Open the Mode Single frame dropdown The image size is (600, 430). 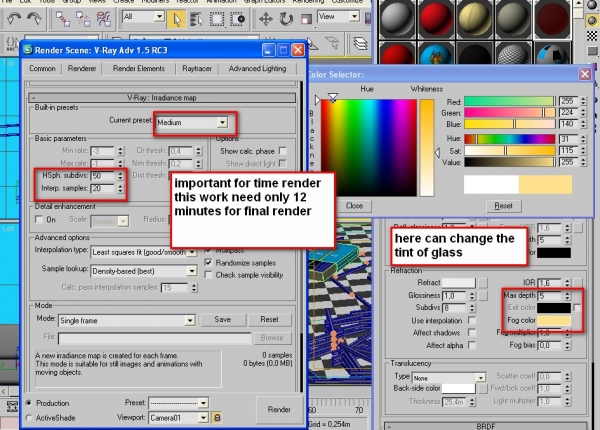pyautogui.click(x=127, y=321)
